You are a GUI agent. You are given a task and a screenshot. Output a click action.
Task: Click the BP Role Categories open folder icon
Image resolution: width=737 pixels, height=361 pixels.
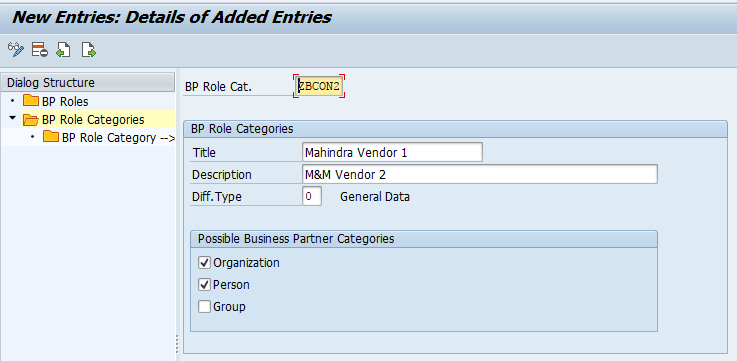click(31, 119)
